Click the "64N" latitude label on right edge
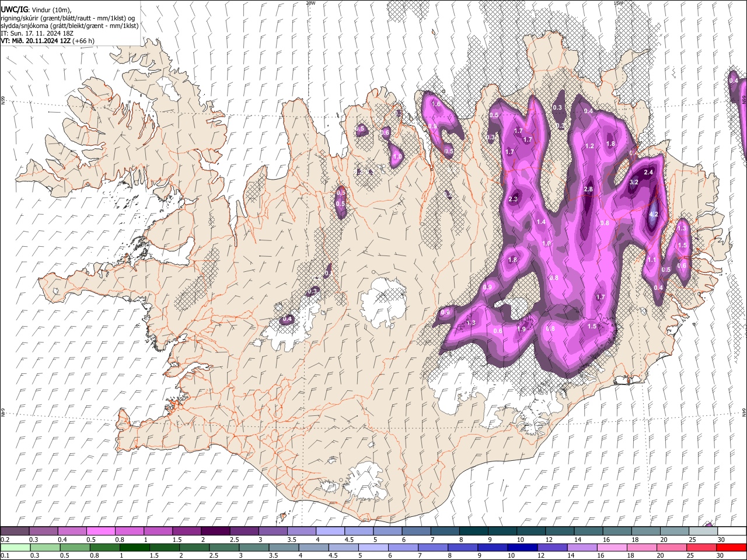This screenshot has height=560, width=747. (744, 412)
